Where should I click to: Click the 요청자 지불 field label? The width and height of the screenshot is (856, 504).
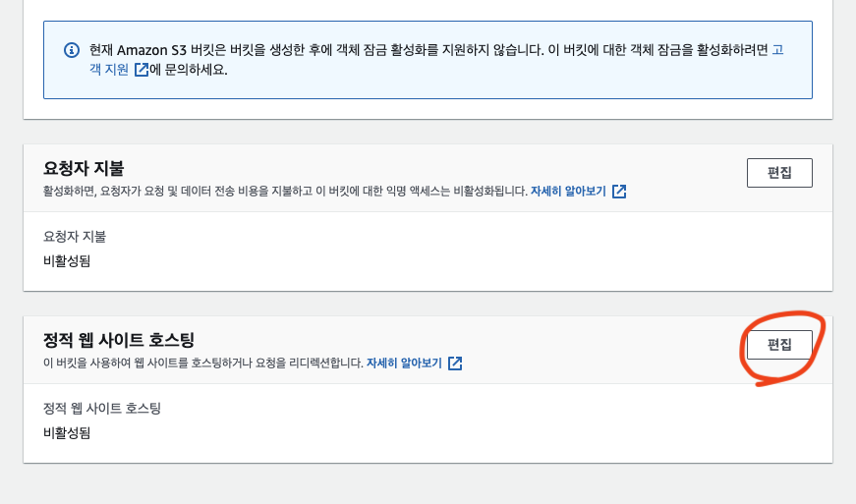pyautogui.click(x=74, y=236)
